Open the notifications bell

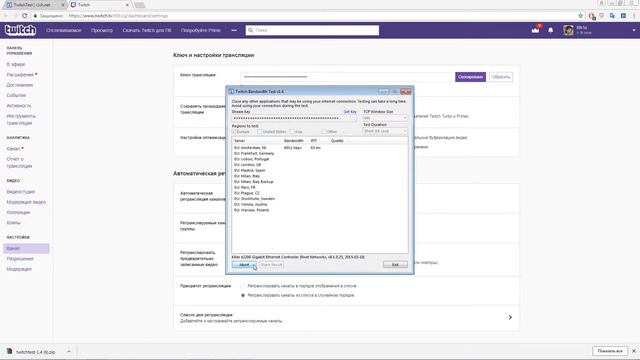(x=551, y=30)
